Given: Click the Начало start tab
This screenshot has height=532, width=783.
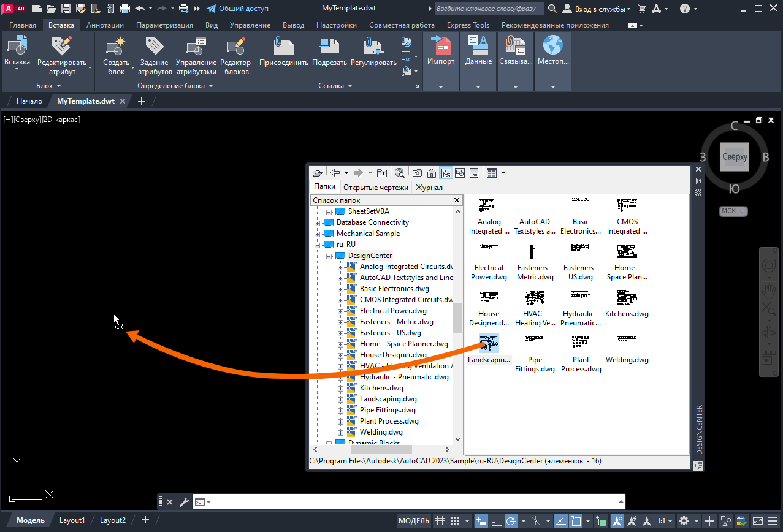Looking at the screenshot, I should click(29, 101).
